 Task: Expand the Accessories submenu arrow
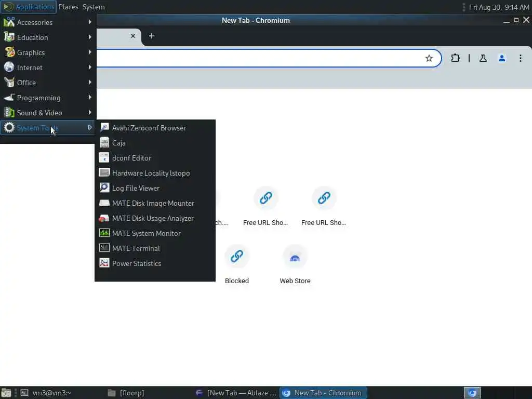(x=90, y=22)
